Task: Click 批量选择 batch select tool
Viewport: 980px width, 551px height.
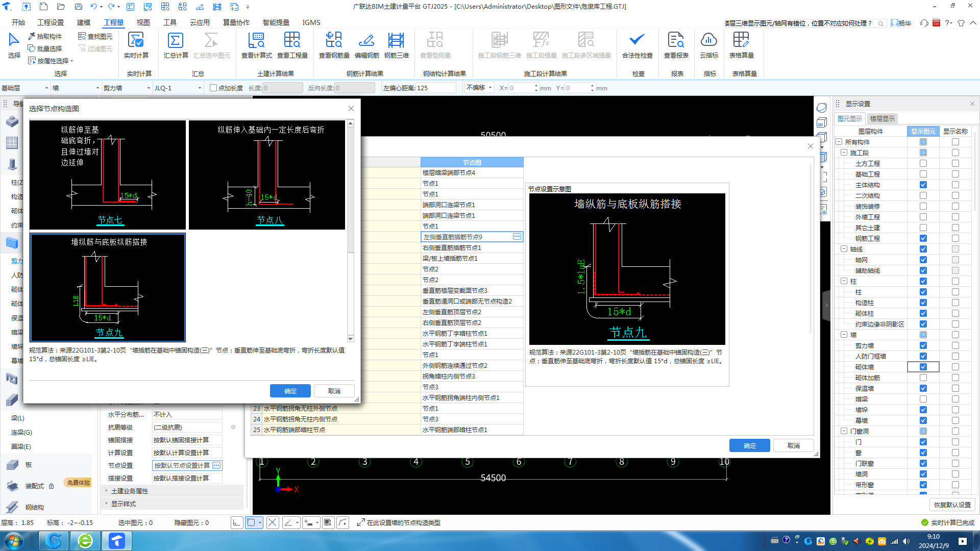Action: 45,48
